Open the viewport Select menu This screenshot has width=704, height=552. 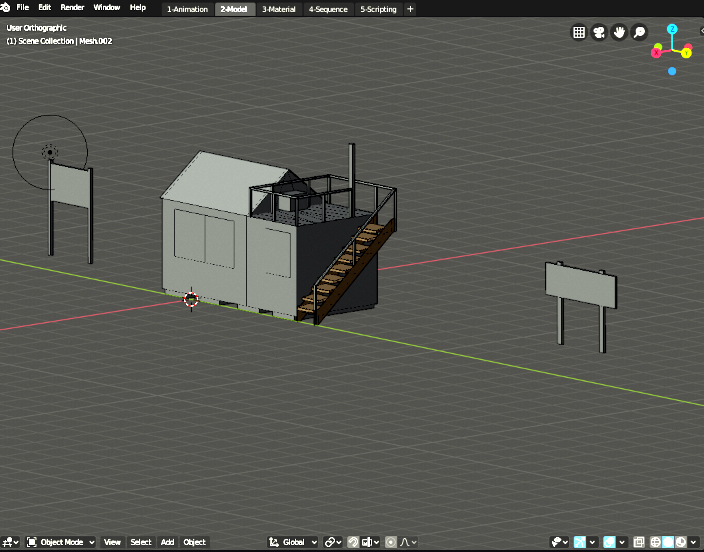pos(141,542)
